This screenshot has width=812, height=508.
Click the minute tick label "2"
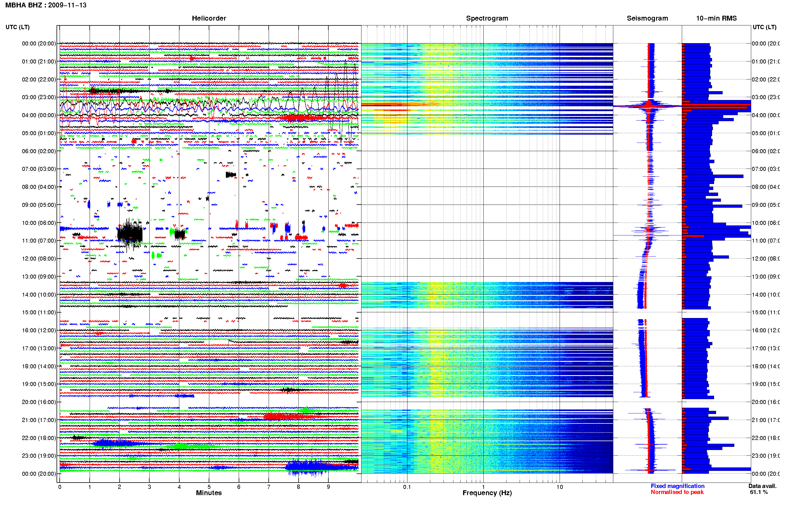coord(120,487)
